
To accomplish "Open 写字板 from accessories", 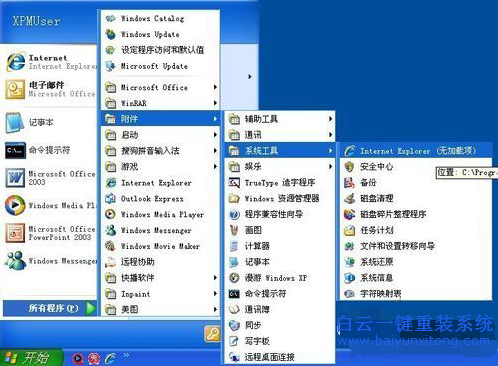I will click(280, 341).
